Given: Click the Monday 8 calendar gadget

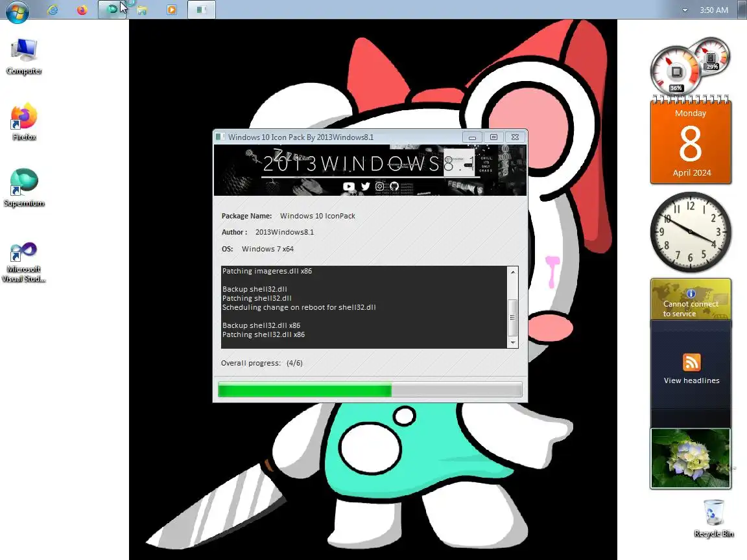Looking at the screenshot, I should tap(691, 140).
